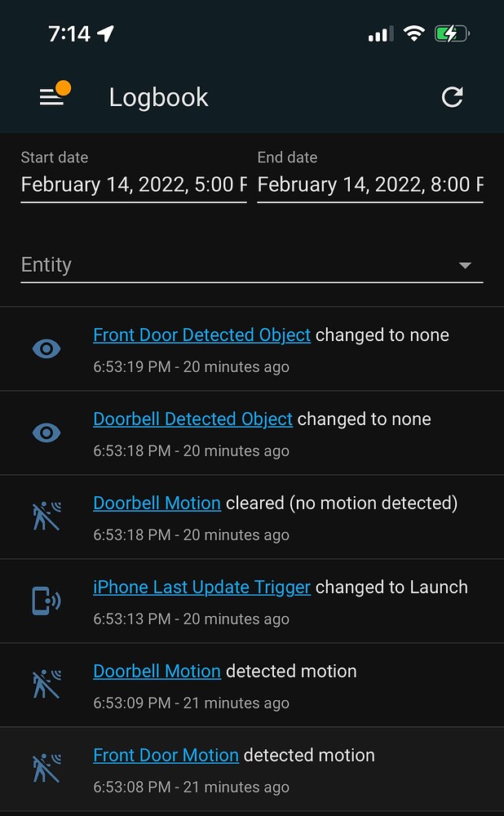Click the eye icon beside Front Door Detected Object
Viewport: 504px width, 816px height.
(x=46, y=348)
